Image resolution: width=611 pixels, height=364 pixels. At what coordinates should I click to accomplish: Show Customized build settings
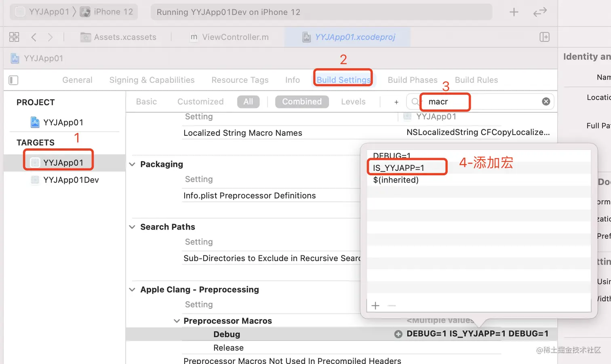tap(200, 102)
